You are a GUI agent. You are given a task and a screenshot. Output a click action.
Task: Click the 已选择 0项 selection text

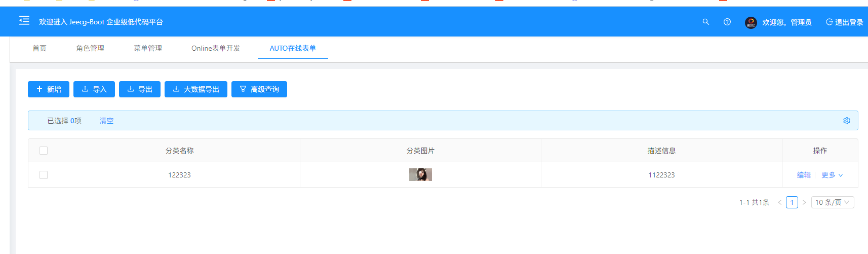coord(64,121)
